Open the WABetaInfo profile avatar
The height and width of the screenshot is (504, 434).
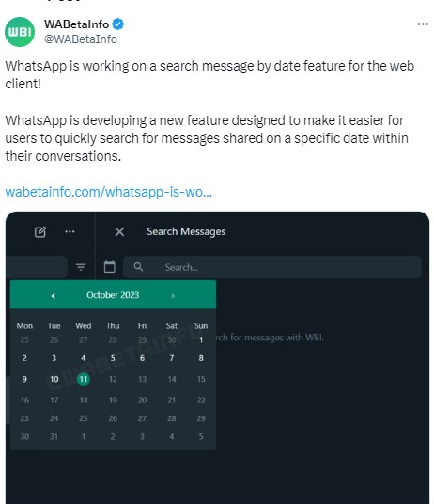tap(20, 32)
